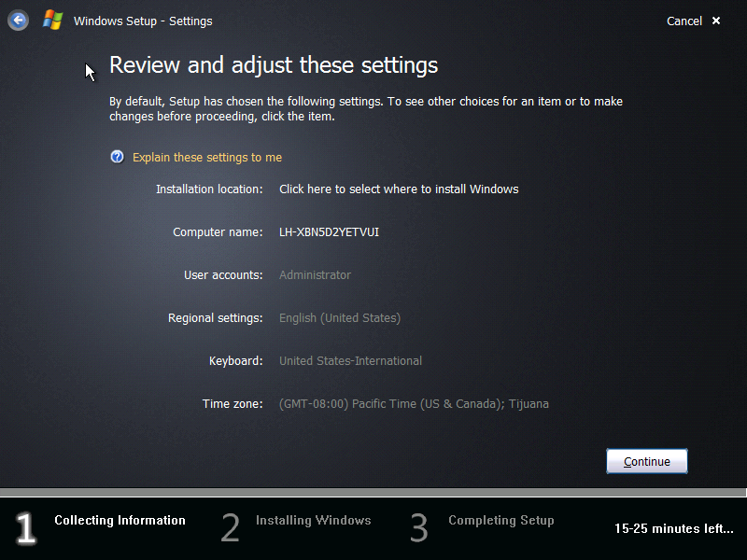Click the step 2 numeral icon
Screen dimensions: 747x560
click(230, 528)
